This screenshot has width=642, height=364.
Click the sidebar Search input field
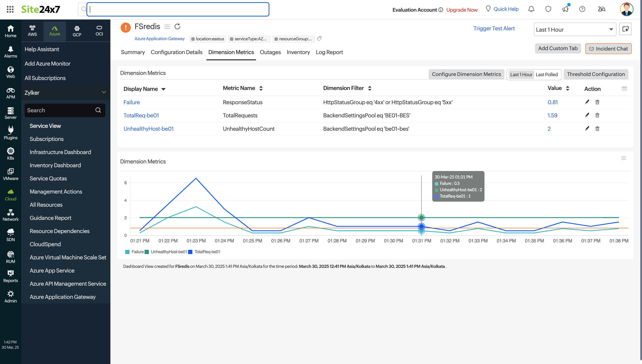[x=60, y=110]
